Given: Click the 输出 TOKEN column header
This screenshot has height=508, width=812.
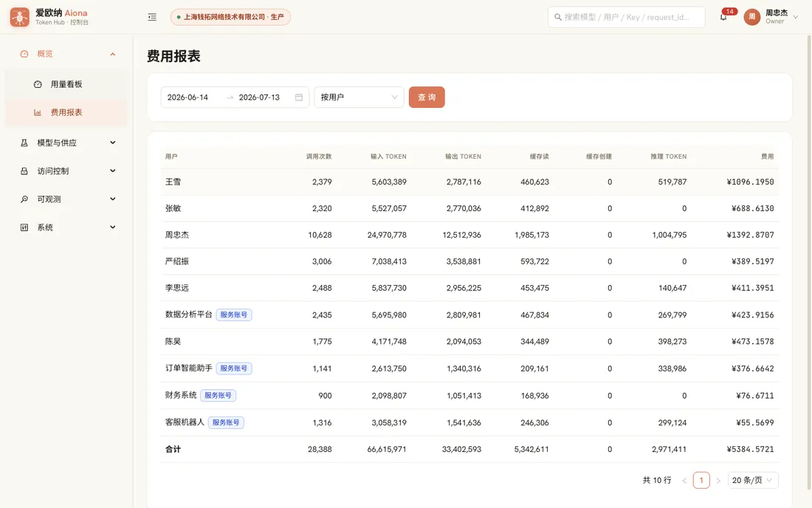Looking at the screenshot, I should pyautogui.click(x=463, y=157).
